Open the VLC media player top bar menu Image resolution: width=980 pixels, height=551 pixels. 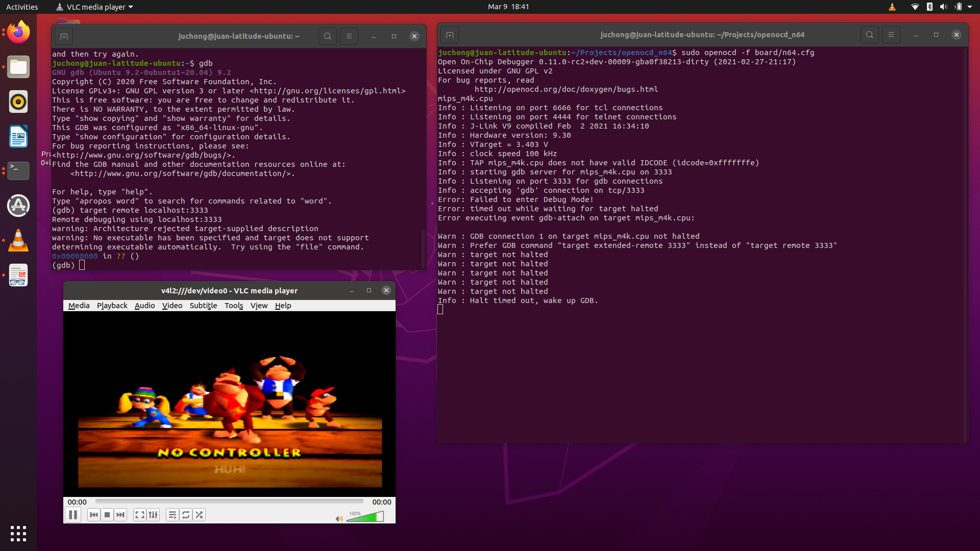pyautogui.click(x=94, y=7)
